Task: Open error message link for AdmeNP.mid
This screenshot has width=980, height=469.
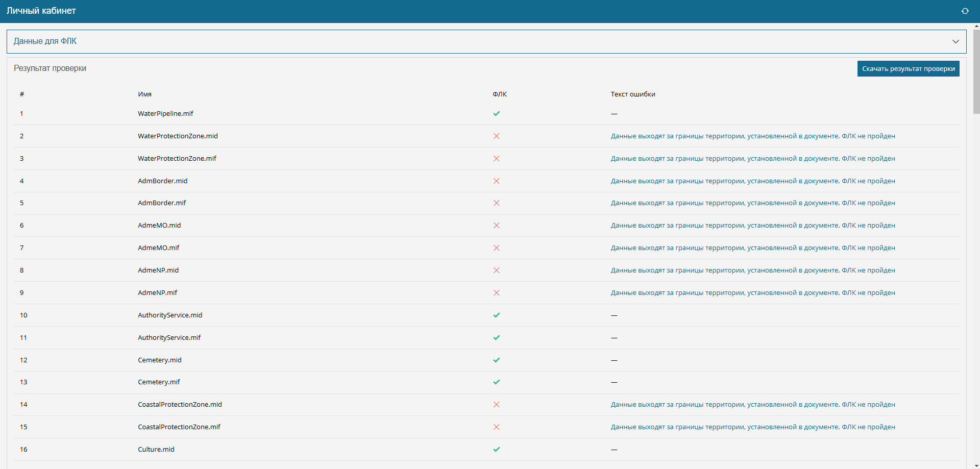Action: [752, 270]
